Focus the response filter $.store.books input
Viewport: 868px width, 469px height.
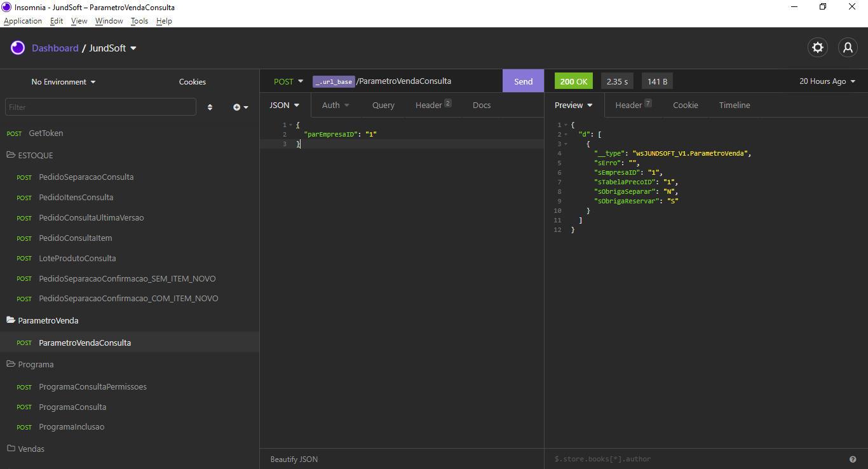point(696,459)
